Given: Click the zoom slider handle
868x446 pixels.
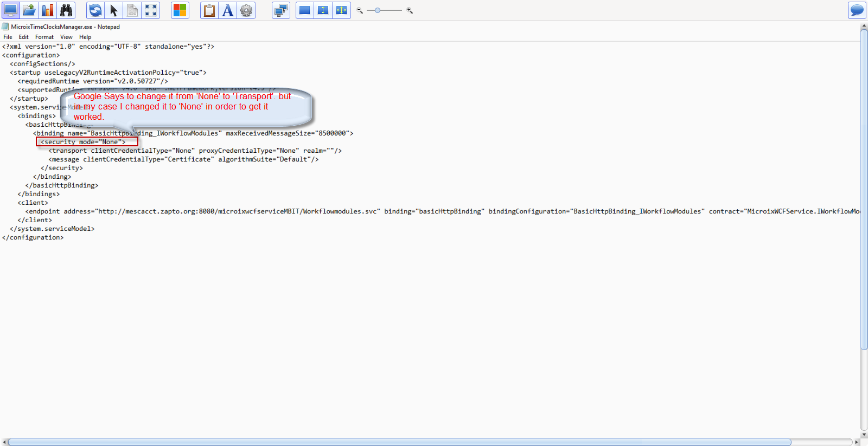Looking at the screenshot, I should [x=378, y=10].
